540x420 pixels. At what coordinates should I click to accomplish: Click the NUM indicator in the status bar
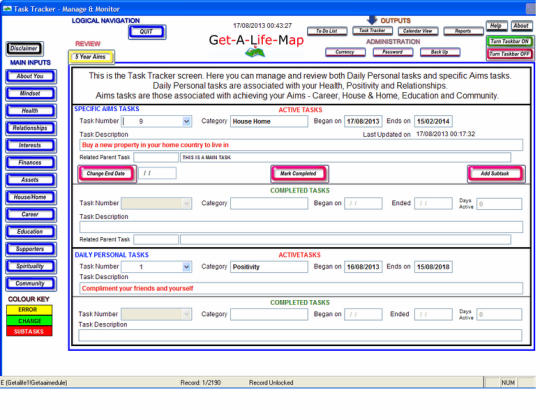pyautogui.click(x=508, y=382)
